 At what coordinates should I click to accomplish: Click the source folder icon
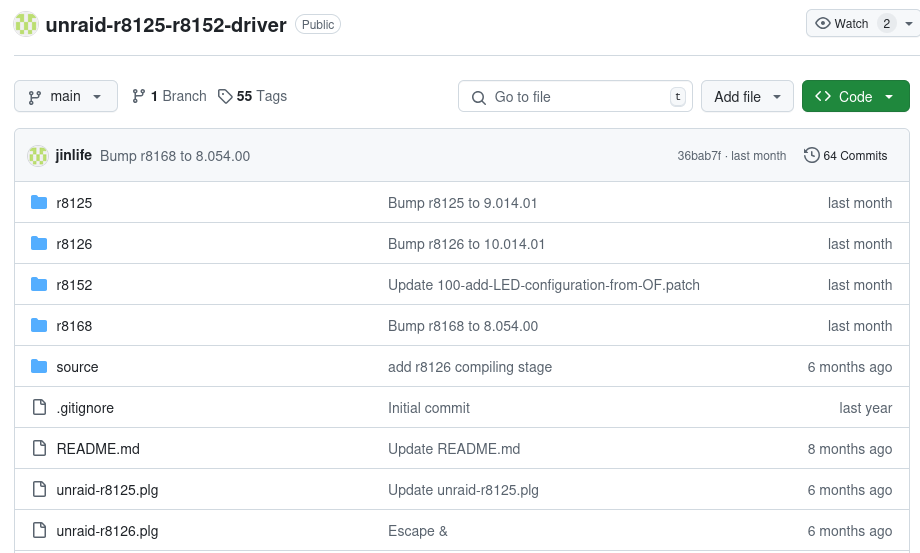(x=39, y=367)
